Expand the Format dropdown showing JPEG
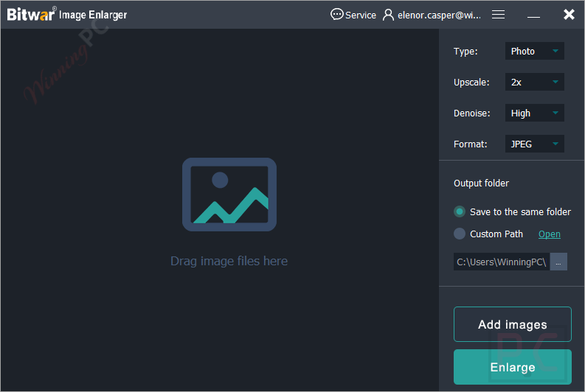Image resolution: width=585 pixels, height=392 pixels. tap(534, 144)
